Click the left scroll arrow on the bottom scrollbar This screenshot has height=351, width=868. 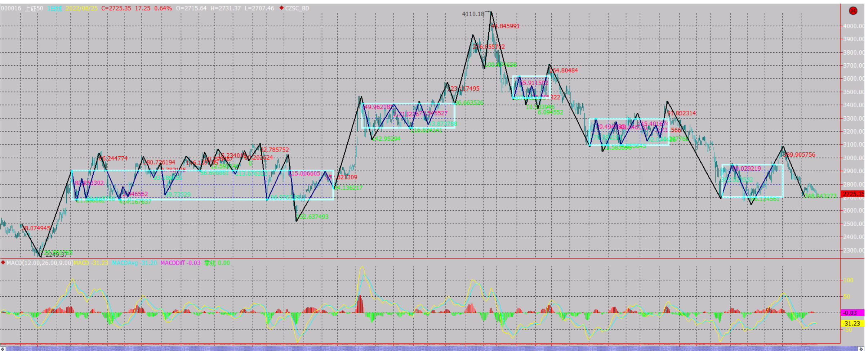(3, 348)
